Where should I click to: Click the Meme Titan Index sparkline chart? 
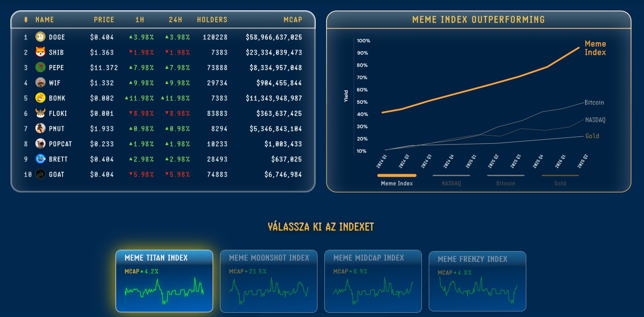(x=164, y=291)
